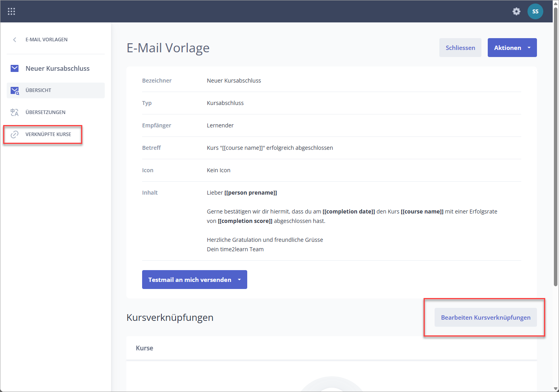This screenshot has height=392, width=559.
Task: Open the SS user avatar menu
Action: pos(535,11)
